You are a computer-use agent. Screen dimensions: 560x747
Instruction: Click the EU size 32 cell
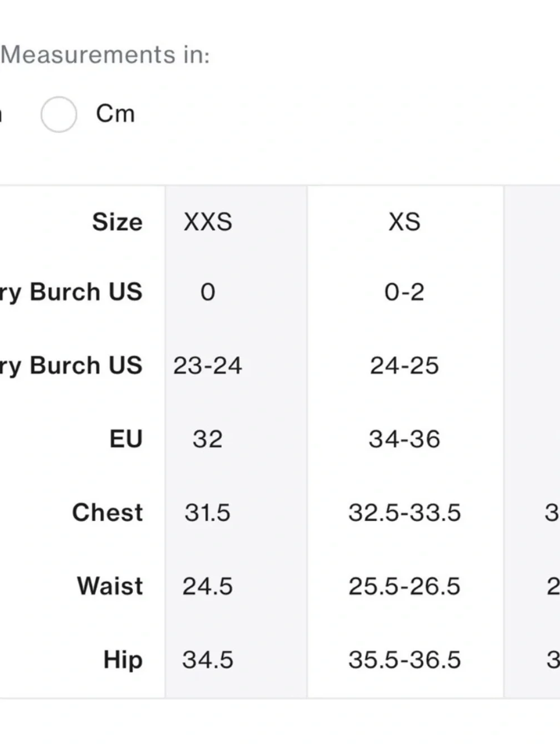pos(208,439)
